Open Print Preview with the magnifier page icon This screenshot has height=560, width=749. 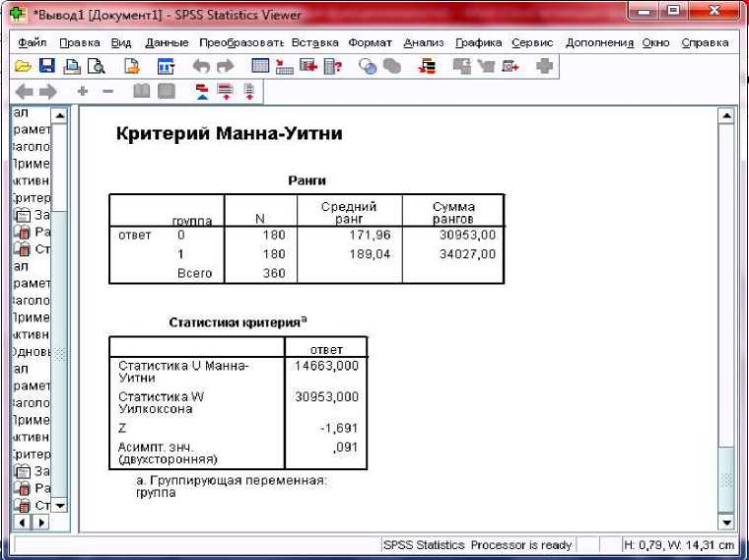tap(96, 66)
